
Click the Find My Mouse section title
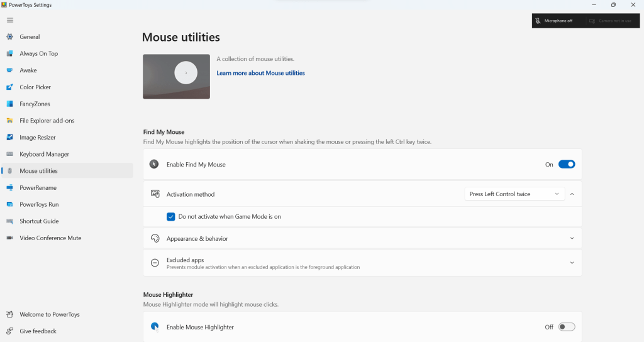pos(164,132)
